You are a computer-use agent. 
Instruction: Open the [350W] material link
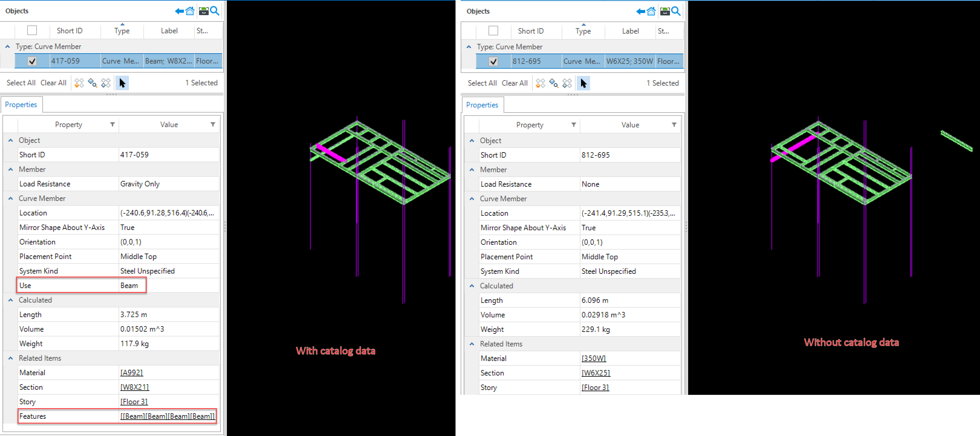coord(593,358)
